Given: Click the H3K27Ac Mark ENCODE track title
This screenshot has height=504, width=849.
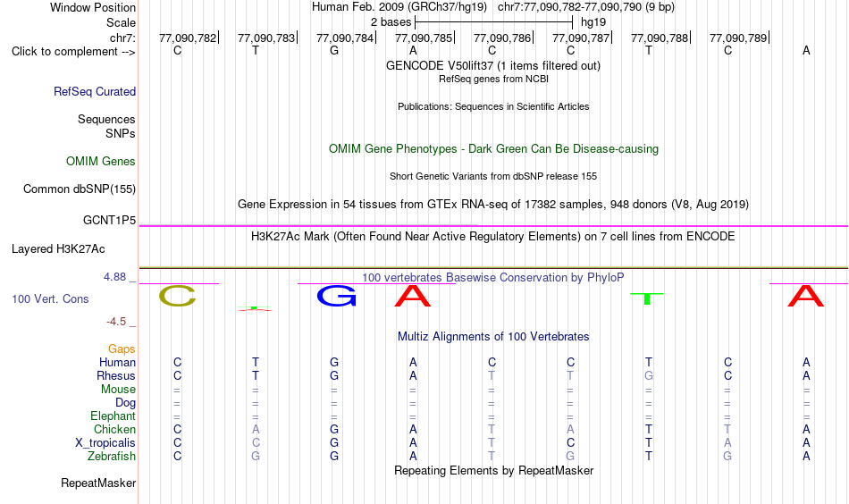Looking at the screenshot, I should pyautogui.click(x=493, y=237).
